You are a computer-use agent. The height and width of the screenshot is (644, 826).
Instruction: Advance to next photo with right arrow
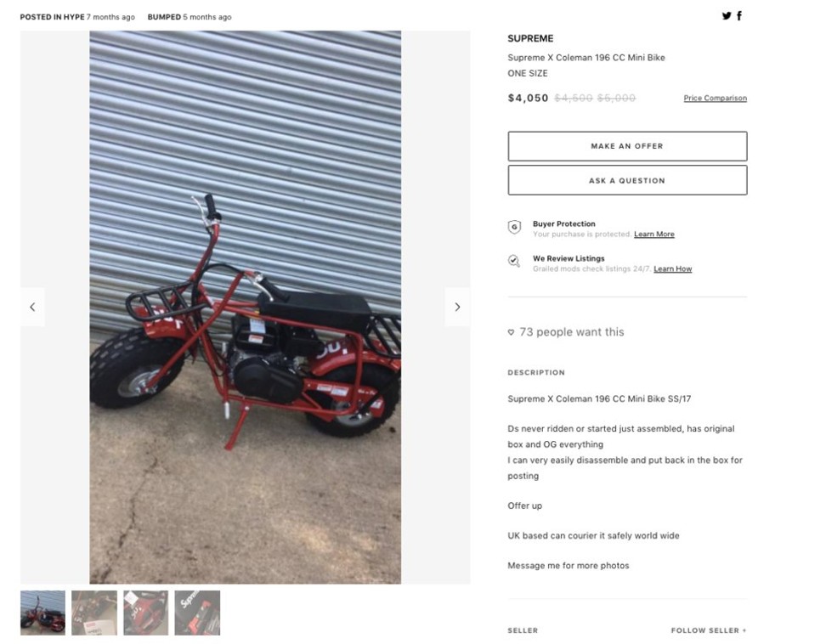[x=457, y=307]
